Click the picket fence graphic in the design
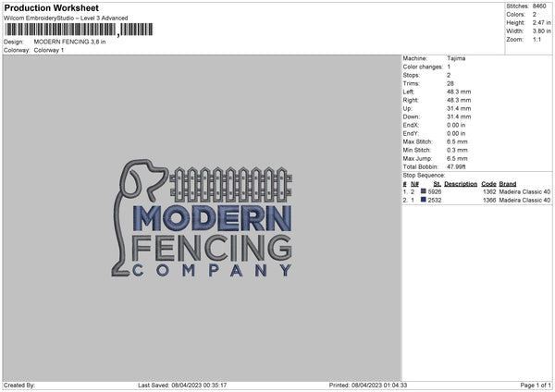 [230, 184]
